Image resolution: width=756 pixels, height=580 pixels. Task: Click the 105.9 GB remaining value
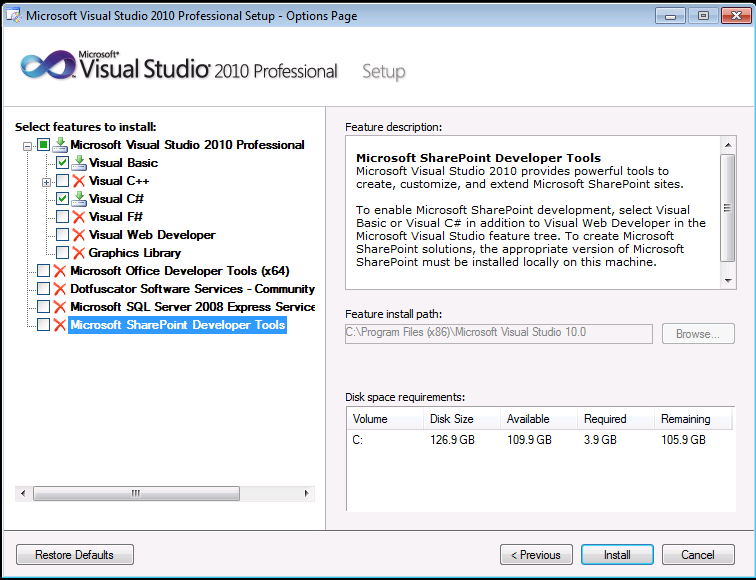click(683, 440)
